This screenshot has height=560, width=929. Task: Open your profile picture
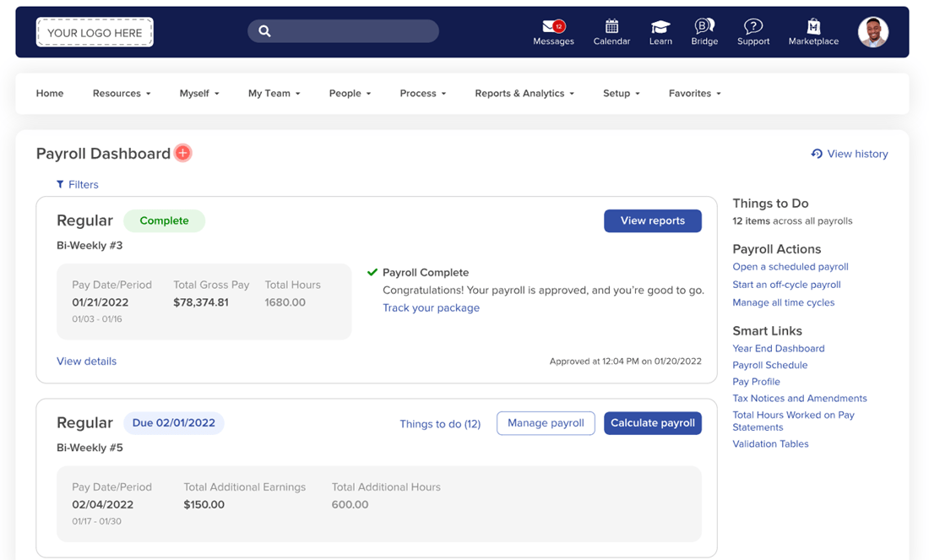872,31
